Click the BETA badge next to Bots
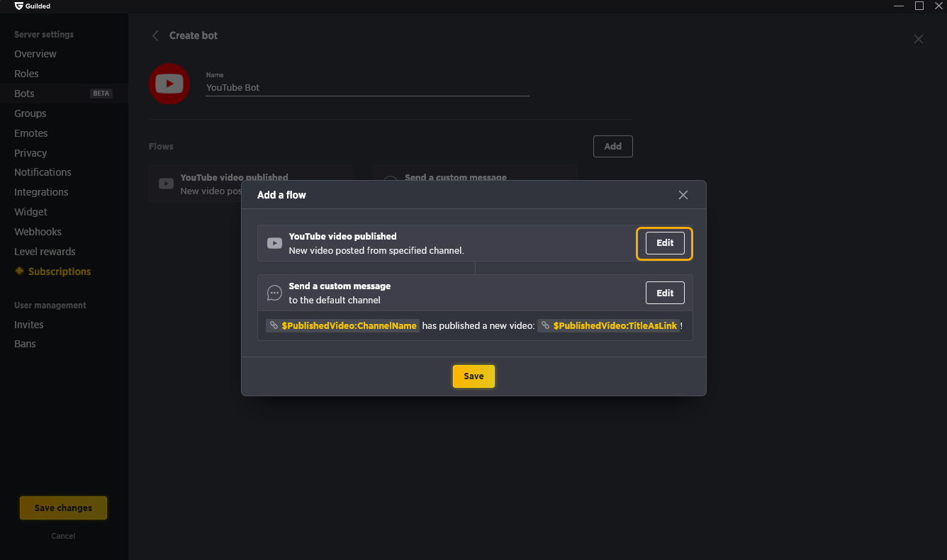 (101, 94)
